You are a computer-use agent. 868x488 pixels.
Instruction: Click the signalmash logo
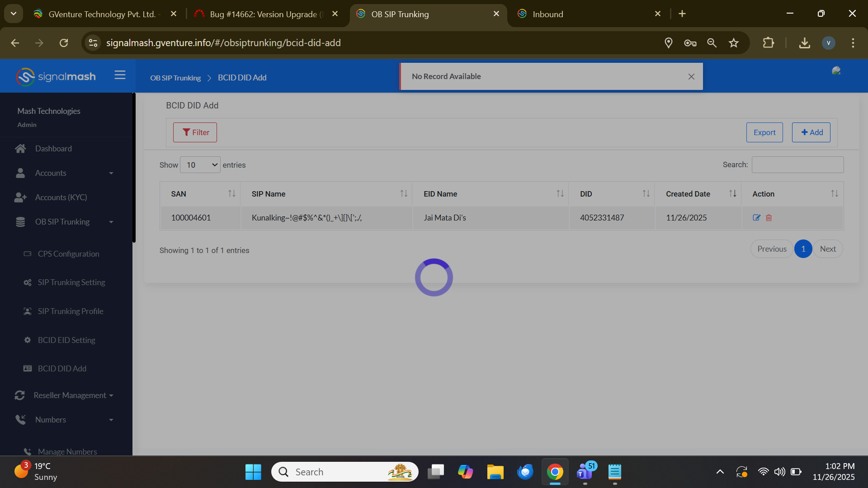[56, 76]
